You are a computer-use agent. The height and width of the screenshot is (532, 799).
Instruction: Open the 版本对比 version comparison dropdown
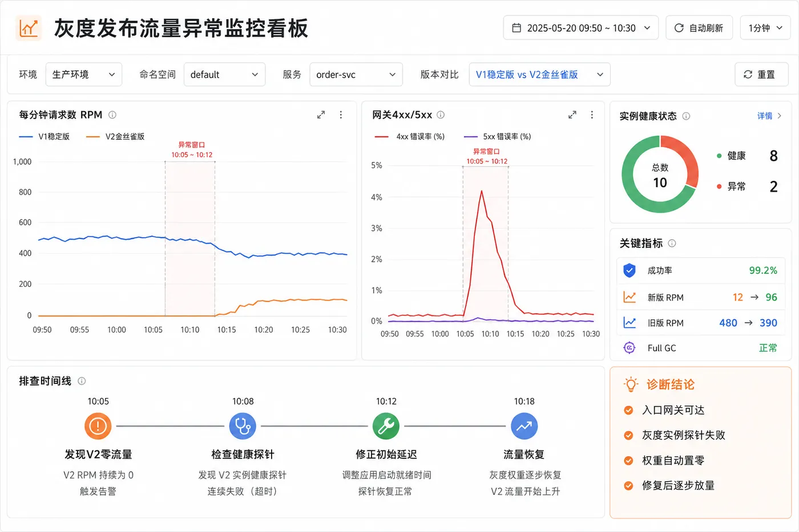point(539,75)
